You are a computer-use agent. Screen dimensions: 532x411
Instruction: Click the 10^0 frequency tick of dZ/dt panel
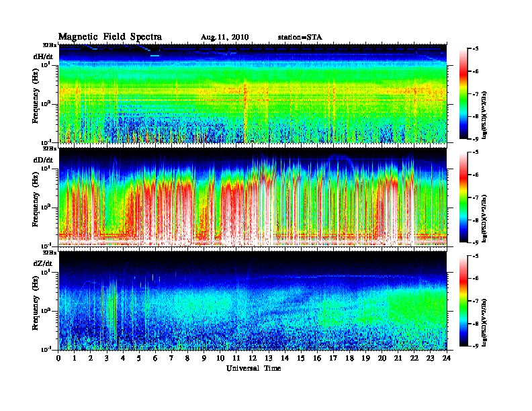point(46,311)
